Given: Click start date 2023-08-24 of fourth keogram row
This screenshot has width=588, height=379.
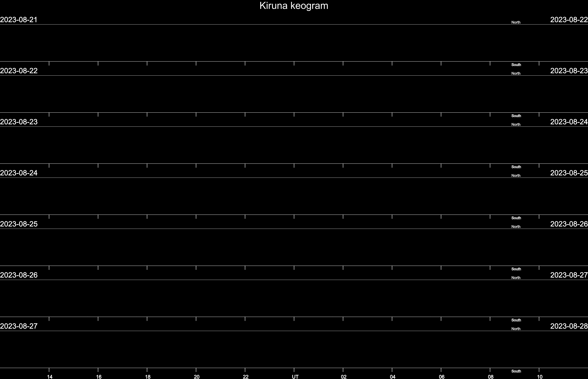Looking at the screenshot, I should coord(19,173).
